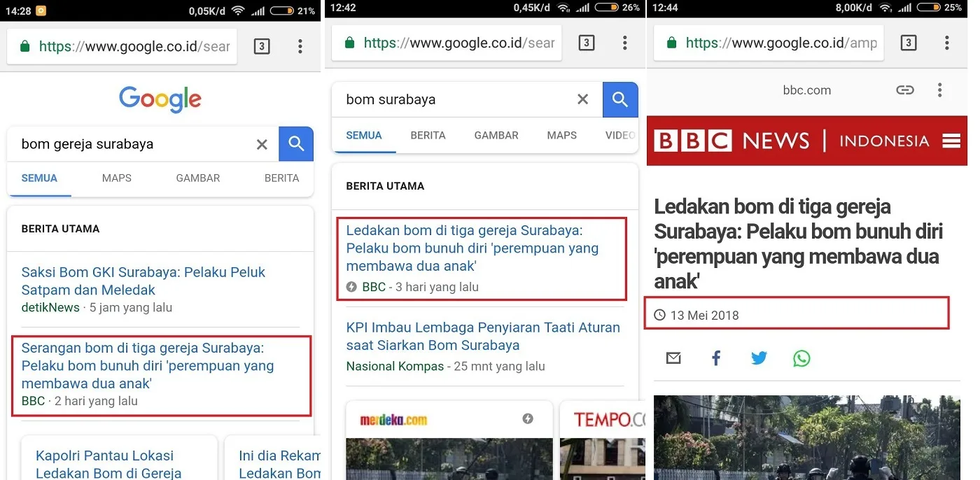This screenshot has width=980, height=480.
Task: Open Chrome overflow menu in left phone
Action: (300, 47)
